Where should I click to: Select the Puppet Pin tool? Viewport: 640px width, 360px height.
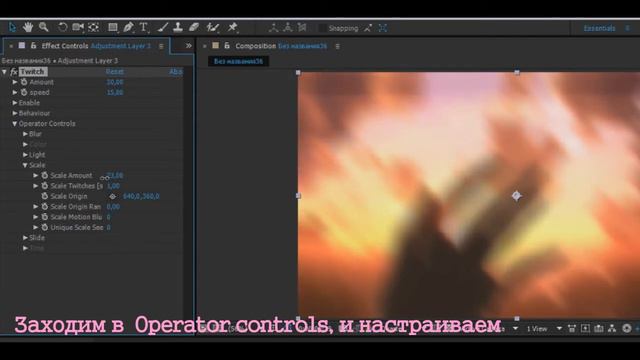coord(232,27)
